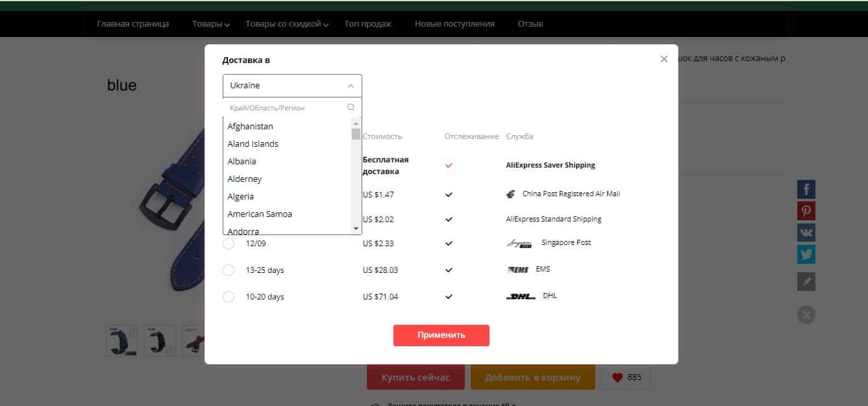868x406 pixels.
Task: Share via the Pinterest icon
Action: point(806,211)
